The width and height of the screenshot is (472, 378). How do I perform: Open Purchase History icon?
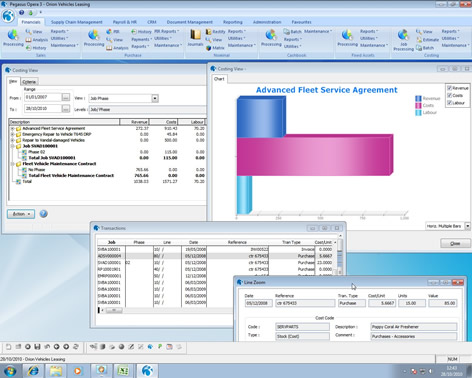click(x=134, y=32)
